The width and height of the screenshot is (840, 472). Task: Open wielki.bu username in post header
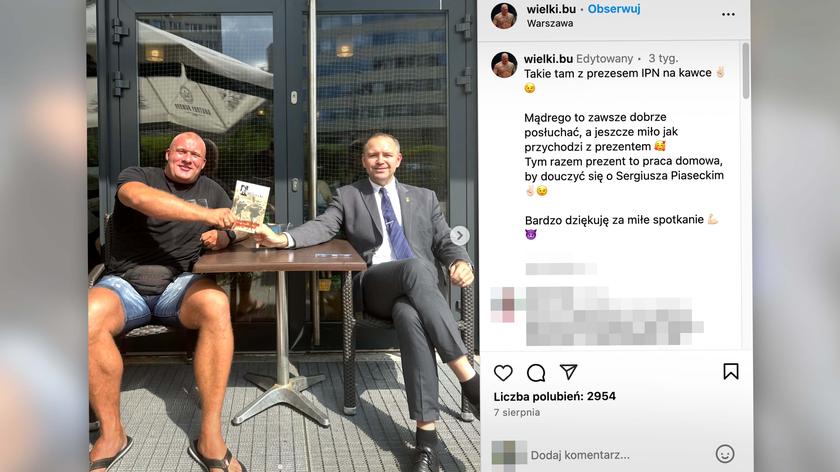[551, 9]
